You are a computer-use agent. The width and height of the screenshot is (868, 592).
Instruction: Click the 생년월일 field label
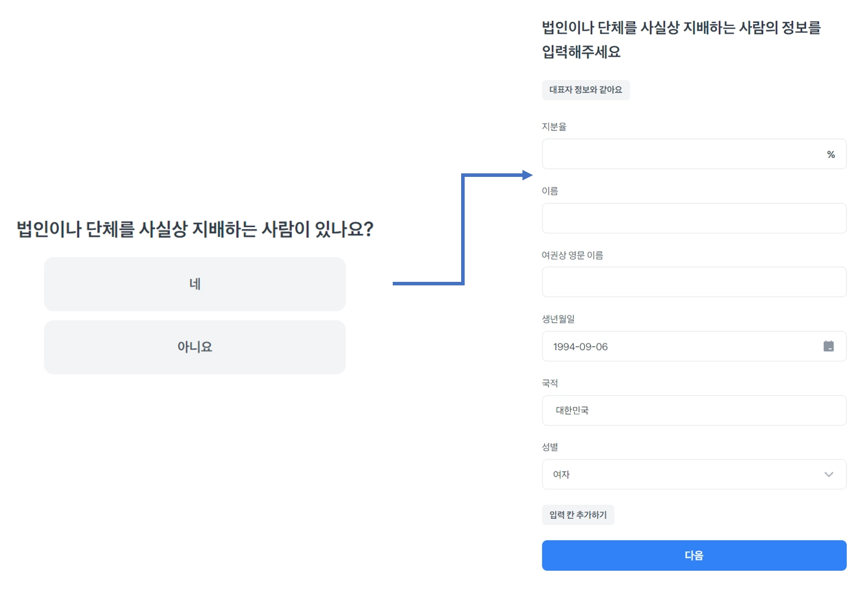click(x=558, y=319)
